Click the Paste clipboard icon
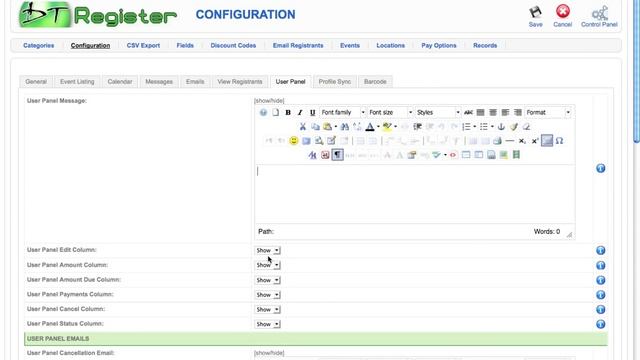This screenshot has width=640, height=360. [327, 127]
